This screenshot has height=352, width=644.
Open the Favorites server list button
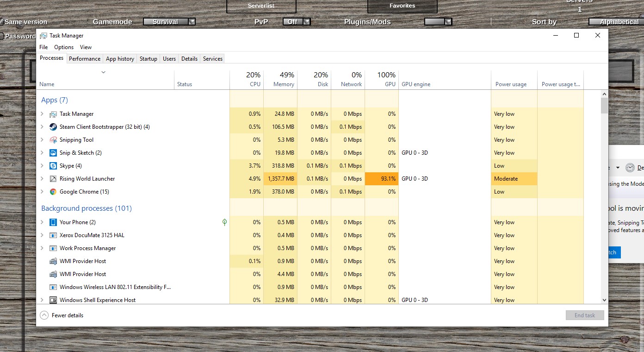[402, 6]
